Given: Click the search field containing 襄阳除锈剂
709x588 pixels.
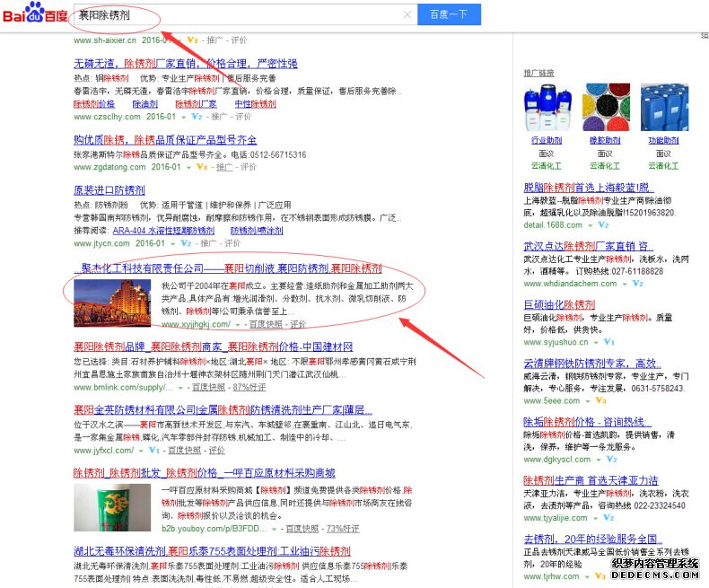Looking at the screenshot, I should [x=246, y=15].
